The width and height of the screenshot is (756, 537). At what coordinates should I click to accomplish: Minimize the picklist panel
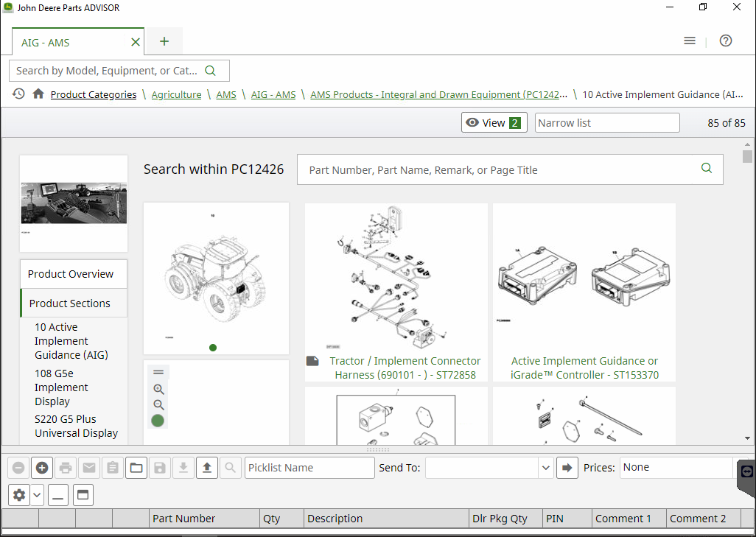[58, 495]
